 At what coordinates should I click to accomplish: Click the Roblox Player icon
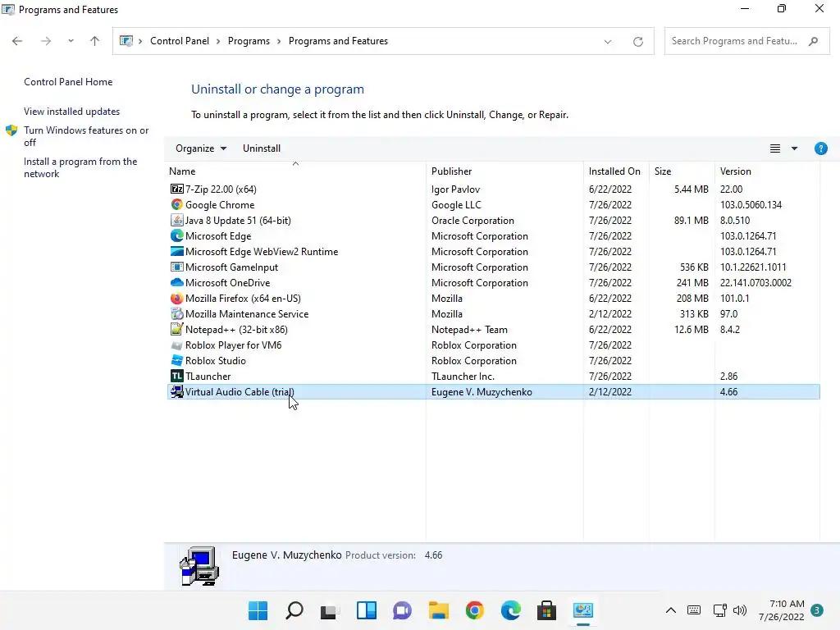point(177,345)
